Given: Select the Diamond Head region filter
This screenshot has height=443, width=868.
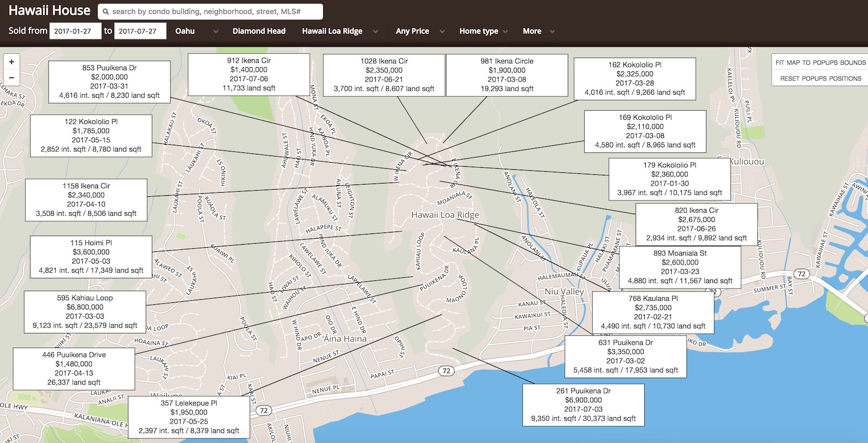Looking at the screenshot, I should coord(259,31).
